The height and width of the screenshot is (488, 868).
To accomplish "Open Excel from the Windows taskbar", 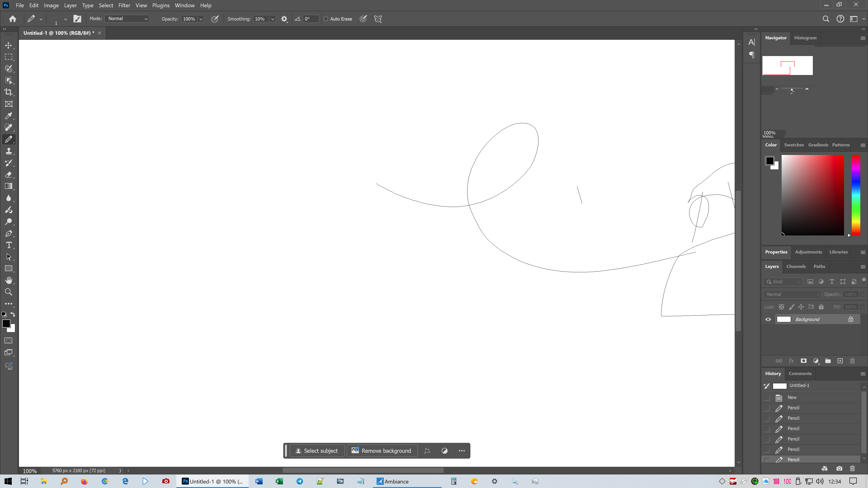I will pyautogui.click(x=279, y=481).
